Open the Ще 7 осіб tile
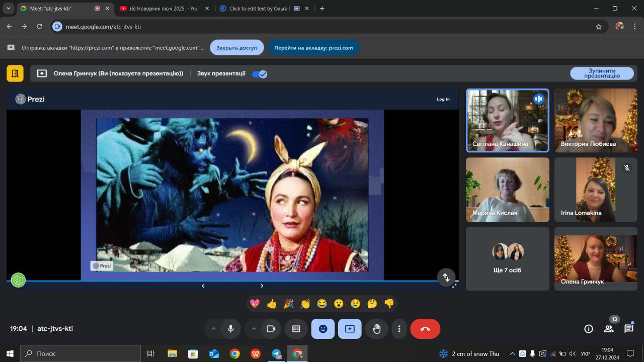Screen dimensions: 644x362 (508, 258)
